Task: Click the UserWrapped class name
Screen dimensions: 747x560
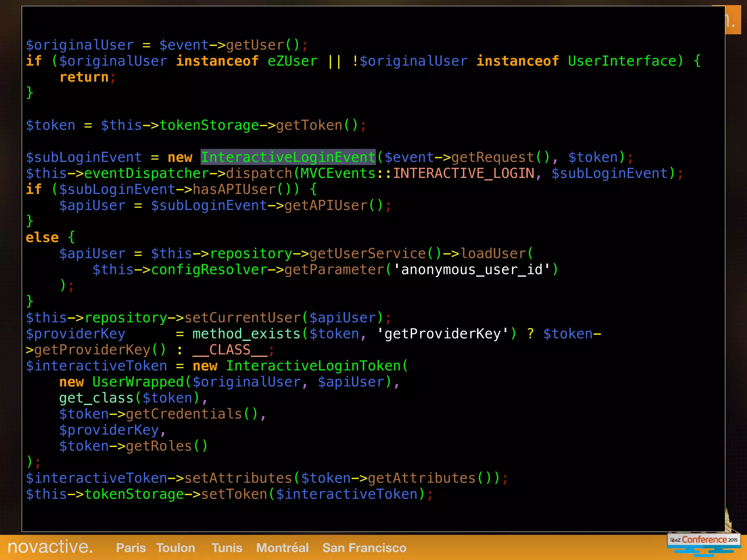Action: [x=138, y=382]
